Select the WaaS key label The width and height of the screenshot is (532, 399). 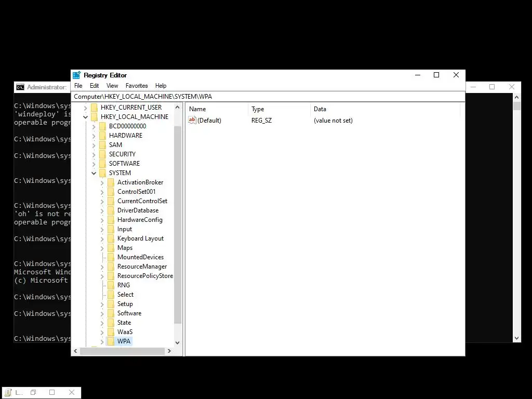click(x=125, y=332)
